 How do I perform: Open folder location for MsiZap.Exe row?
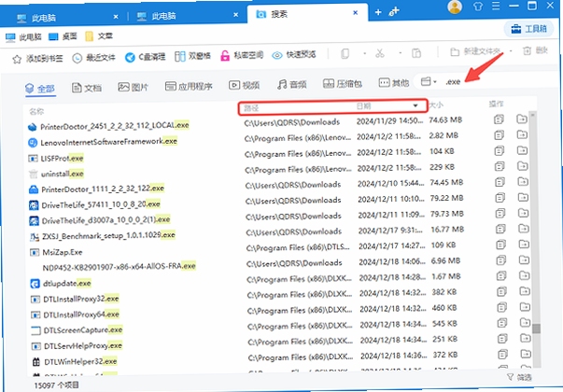click(x=524, y=245)
